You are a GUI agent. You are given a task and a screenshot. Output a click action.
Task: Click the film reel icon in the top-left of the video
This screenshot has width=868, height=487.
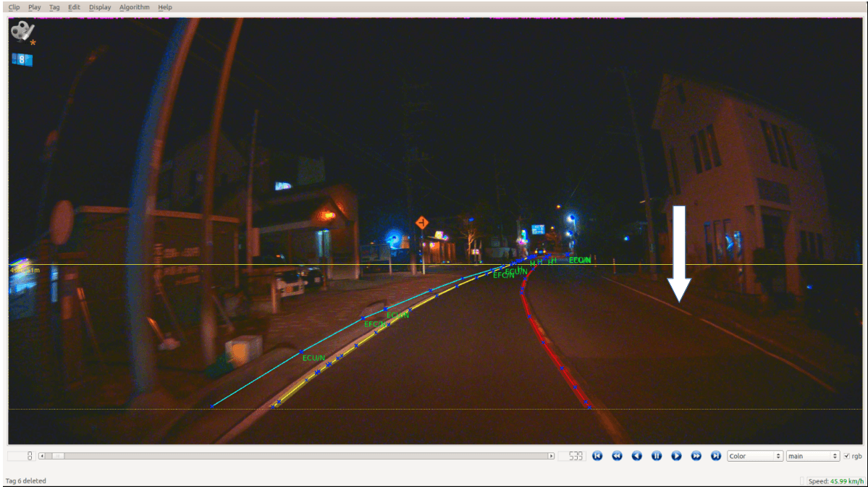pyautogui.click(x=22, y=31)
